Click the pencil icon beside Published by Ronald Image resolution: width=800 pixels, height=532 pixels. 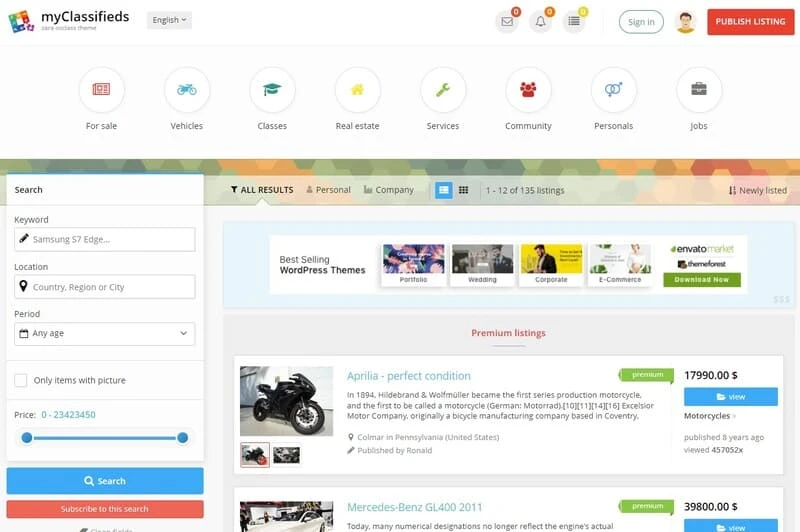(351, 450)
